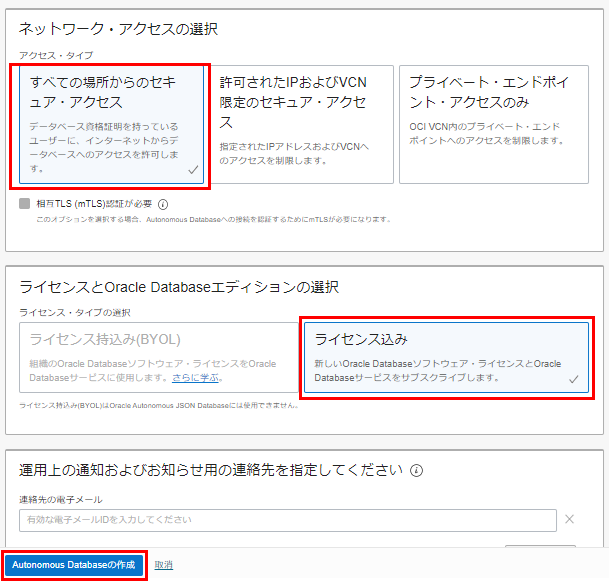Open the さらに学ぶ link

(196, 378)
